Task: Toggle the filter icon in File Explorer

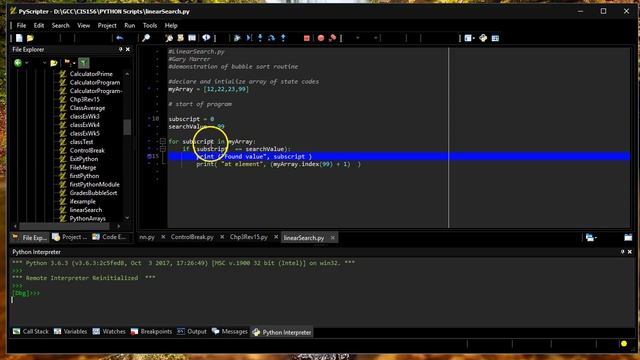Action: (x=84, y=63)
